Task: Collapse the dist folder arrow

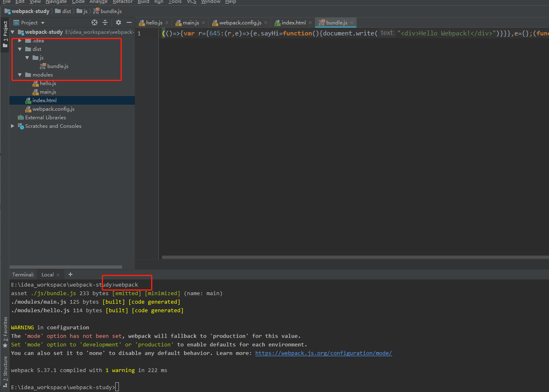Action: pyautogui.click(x=20, y=49)
